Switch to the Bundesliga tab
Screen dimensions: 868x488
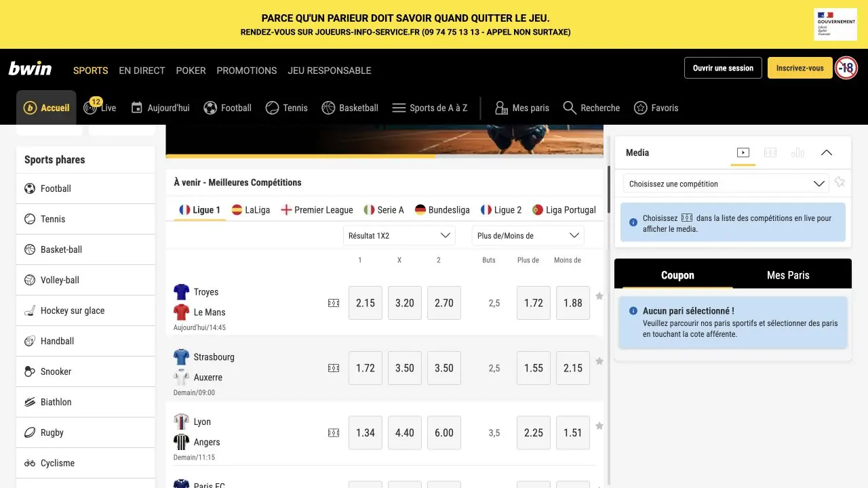point(442,210)
